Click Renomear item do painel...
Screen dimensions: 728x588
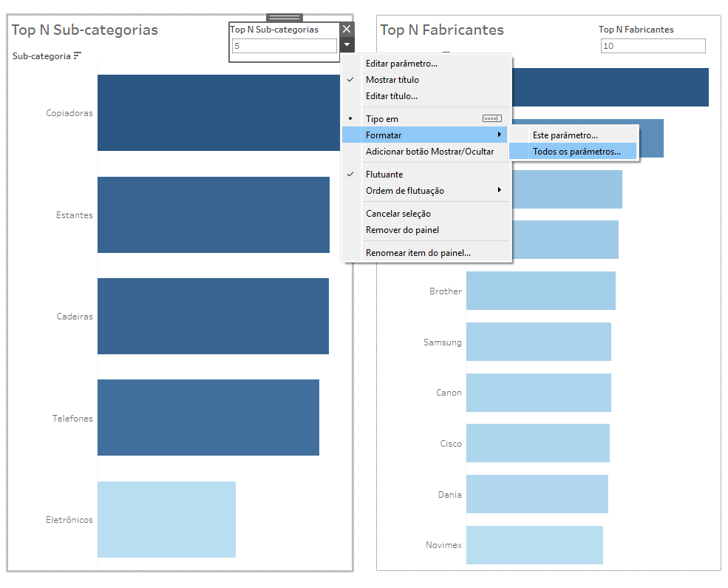pyautogui.click(x=418, y=253)
